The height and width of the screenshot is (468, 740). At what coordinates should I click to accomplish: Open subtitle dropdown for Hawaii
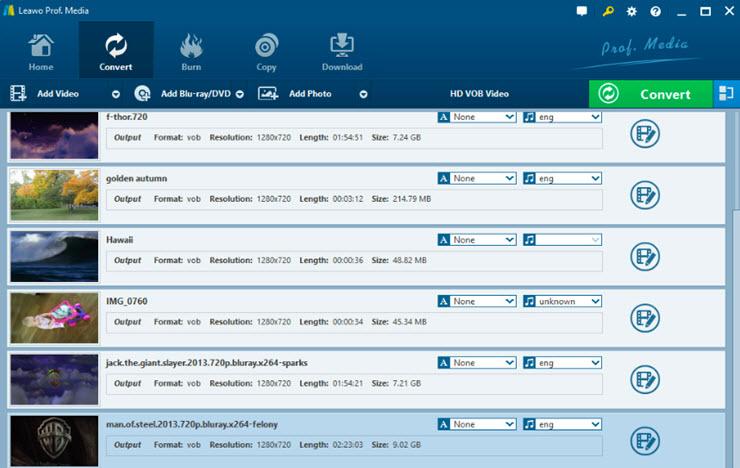coord(477,240)
